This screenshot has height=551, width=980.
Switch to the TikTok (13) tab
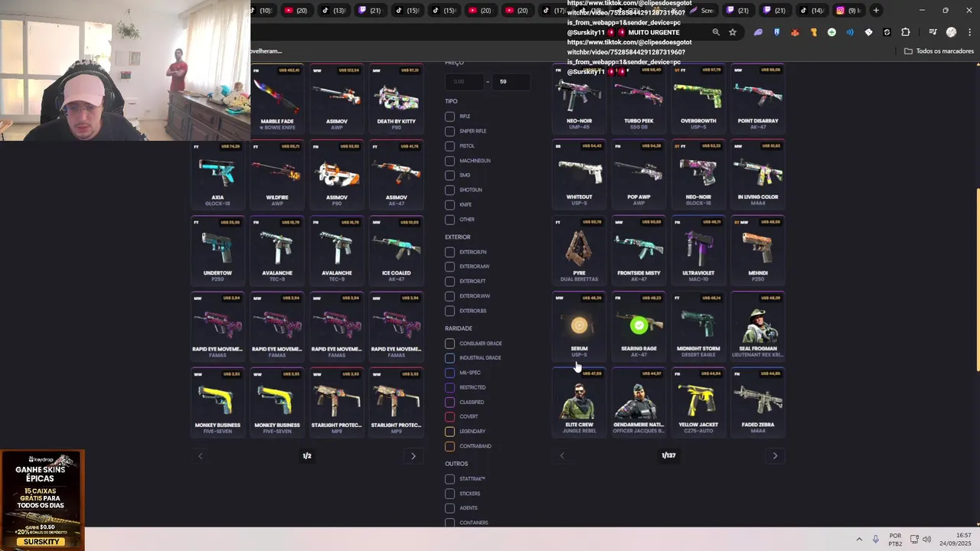tap(332, 10)
